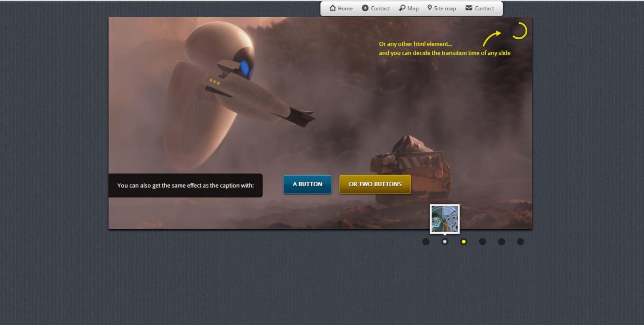
Task: Click the envelope icon beside last Contact
Action: 469,8
